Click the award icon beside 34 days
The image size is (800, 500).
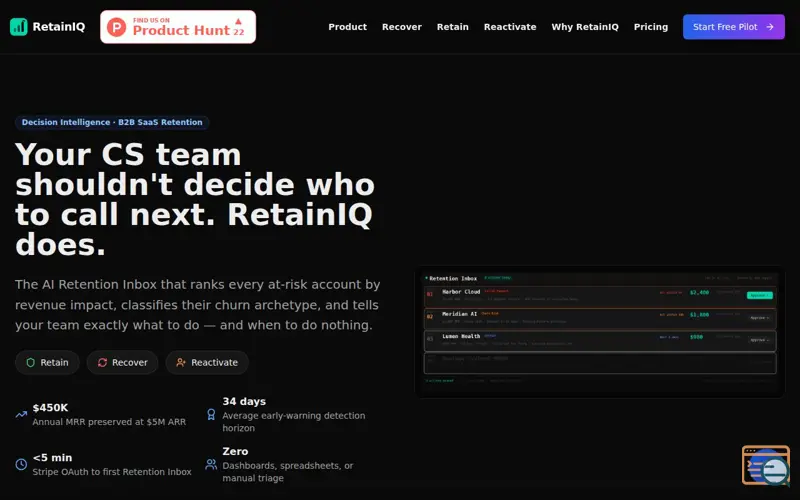[211, 414]
